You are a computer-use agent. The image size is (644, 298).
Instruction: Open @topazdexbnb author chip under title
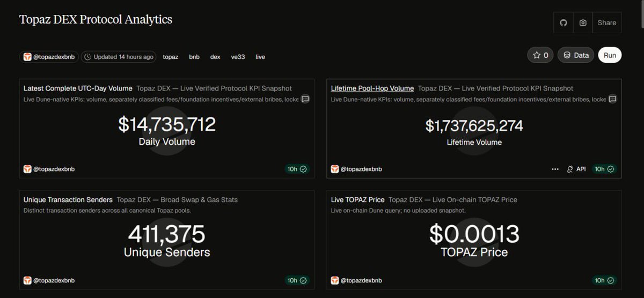pyautogui.click(x=49, y=57)
